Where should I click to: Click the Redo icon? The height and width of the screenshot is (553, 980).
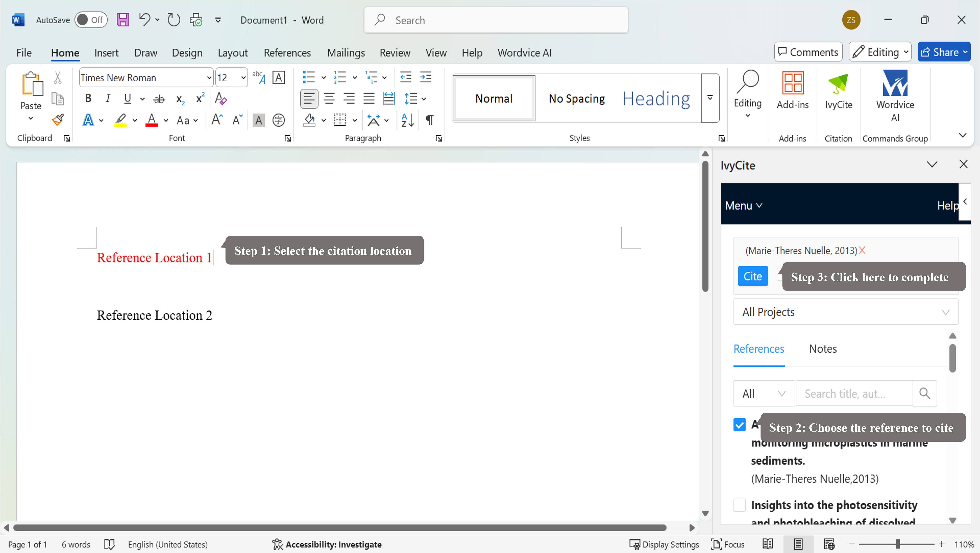tap(174, 20)
